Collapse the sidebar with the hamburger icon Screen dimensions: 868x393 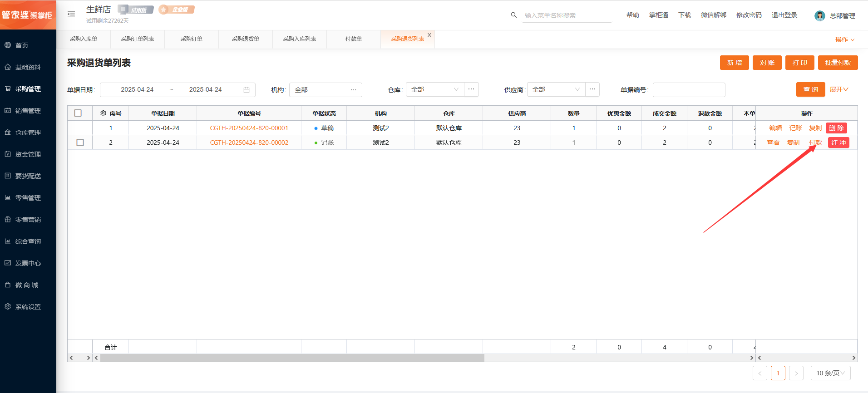click(71, 15)
